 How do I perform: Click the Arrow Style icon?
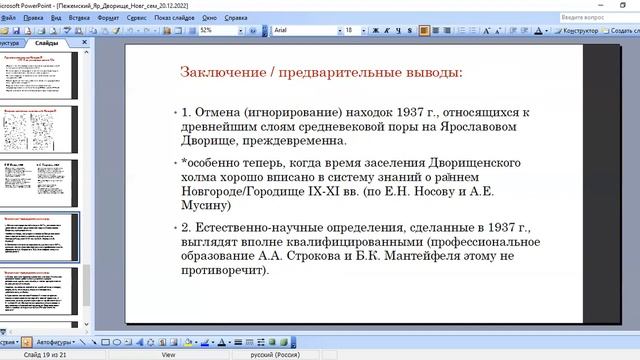[x=261, y=342]
